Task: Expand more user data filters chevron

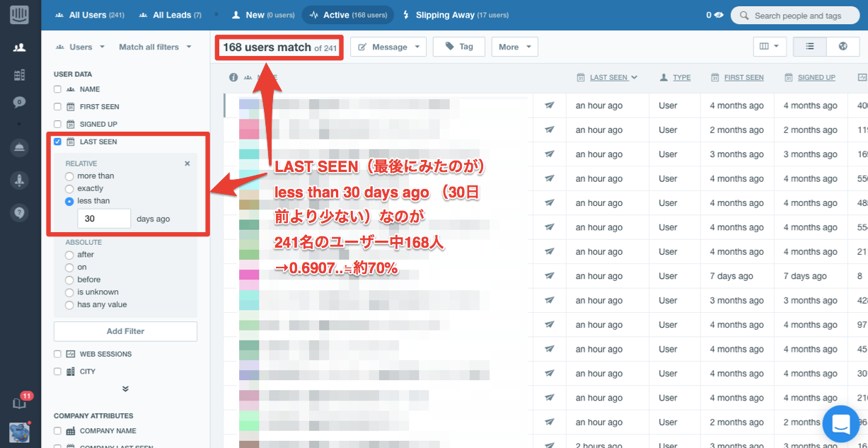Action: 125,389
